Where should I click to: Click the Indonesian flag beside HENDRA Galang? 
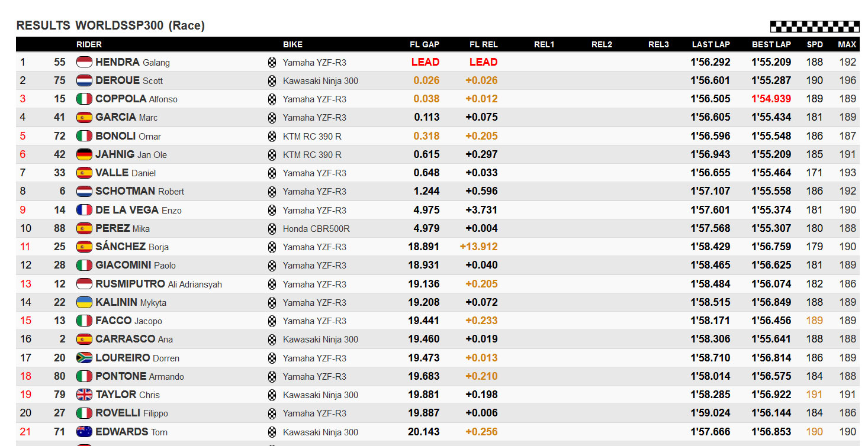[84, 62]
